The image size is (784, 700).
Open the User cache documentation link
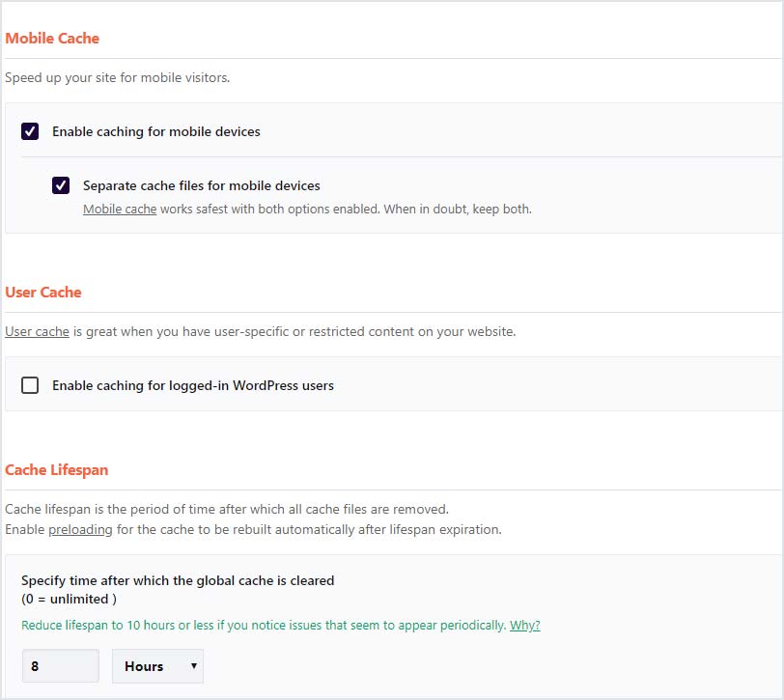pos(37,331)
